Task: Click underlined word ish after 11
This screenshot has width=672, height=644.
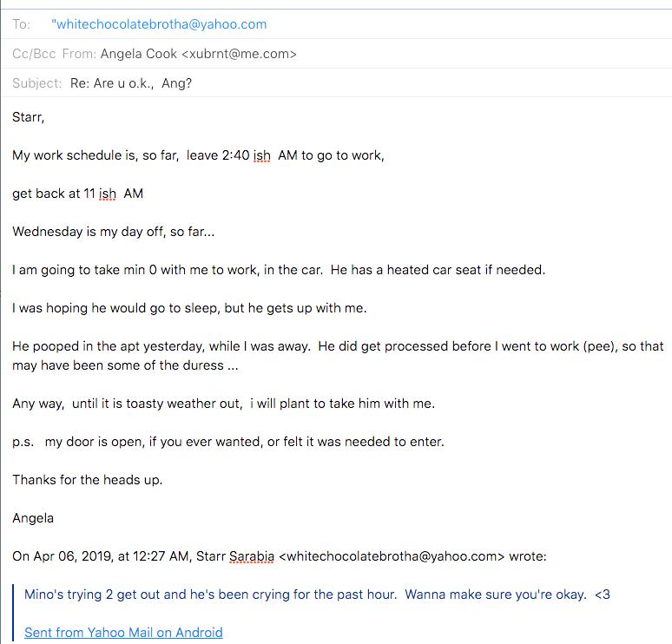Action: pos(107,194)
